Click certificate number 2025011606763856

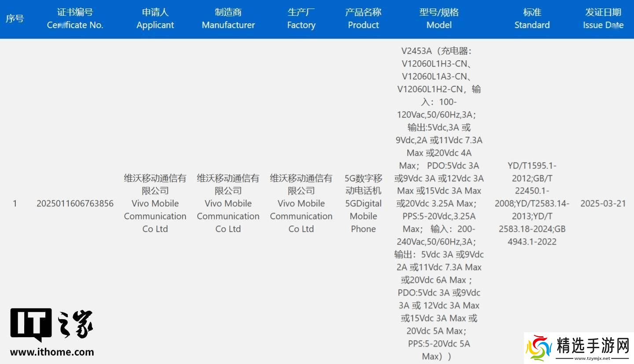[x=75, y=203]
